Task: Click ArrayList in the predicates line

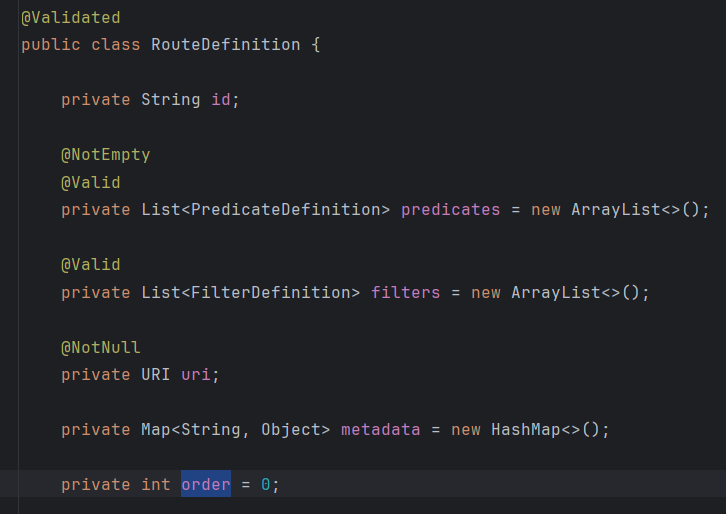Action: (616, 210)
